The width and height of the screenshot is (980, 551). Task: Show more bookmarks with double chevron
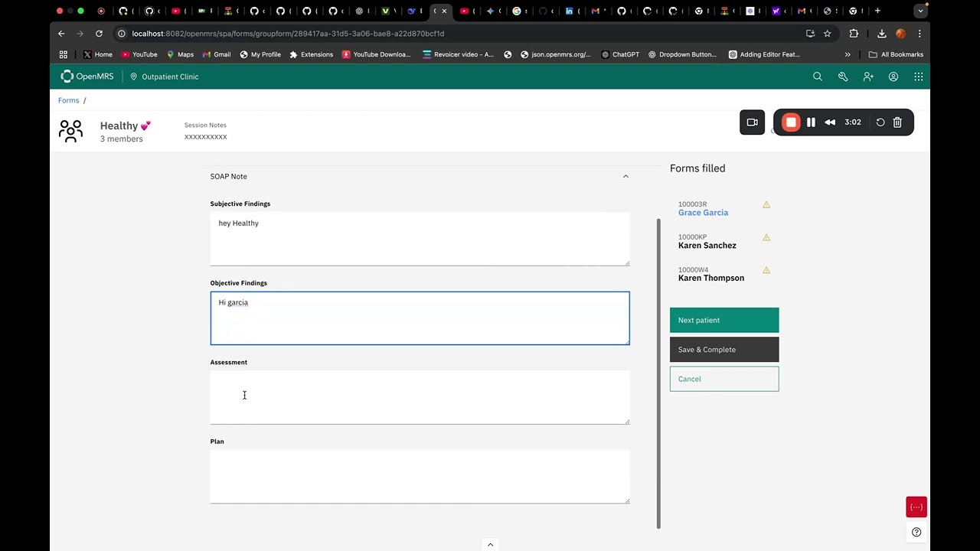(848, 54)
